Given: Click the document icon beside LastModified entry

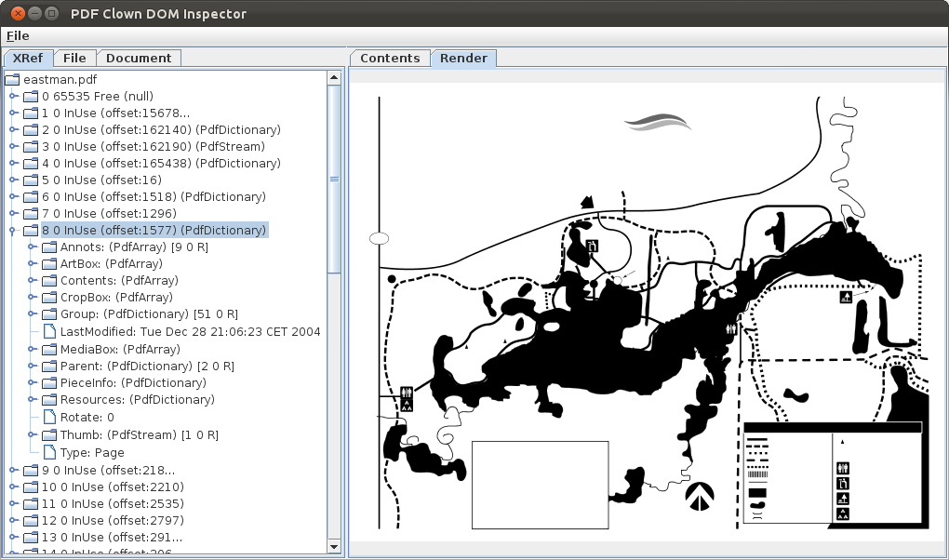Looking at the screenshot, I should point(48,332).
